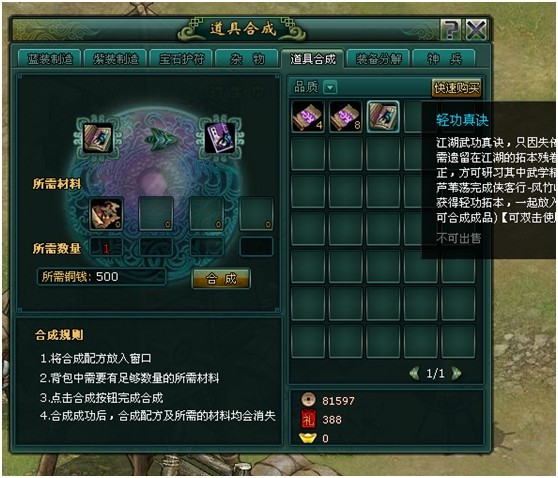This screenshot has height=478, width=558.
Task: Click the recipe book icon in synthesis source slot
Action: click(98, 138)
